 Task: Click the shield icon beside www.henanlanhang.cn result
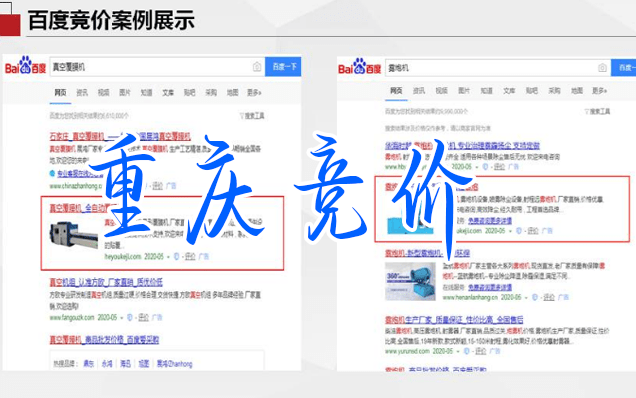tap(535, 297)
